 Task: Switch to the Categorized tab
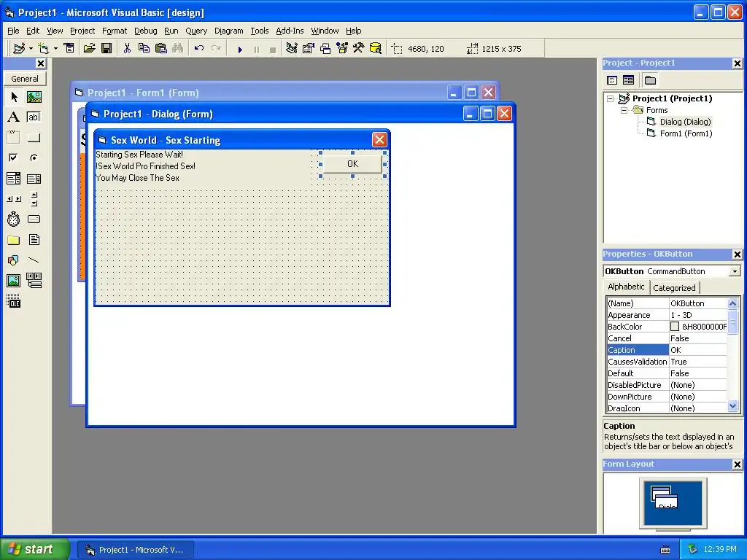click(x=674, y=288)
